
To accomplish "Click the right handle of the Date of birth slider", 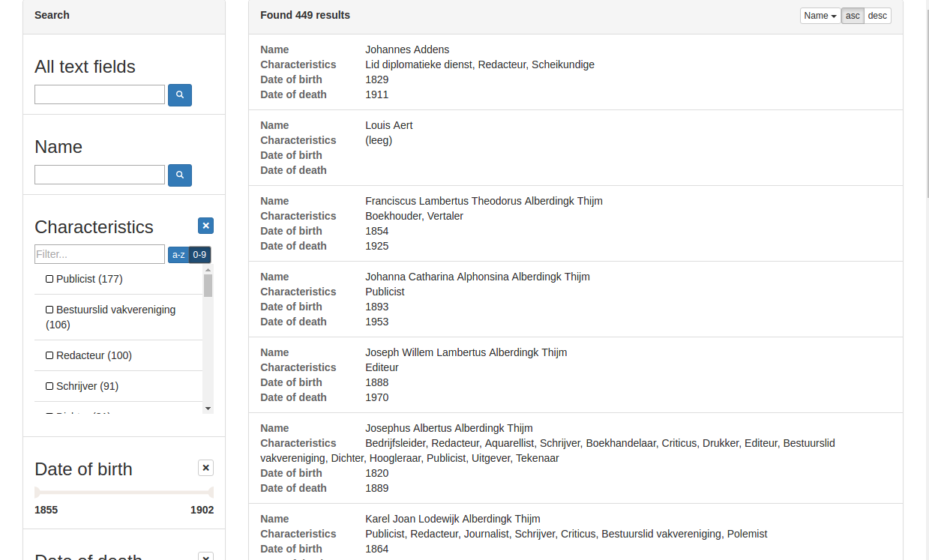I will [211, 493].
